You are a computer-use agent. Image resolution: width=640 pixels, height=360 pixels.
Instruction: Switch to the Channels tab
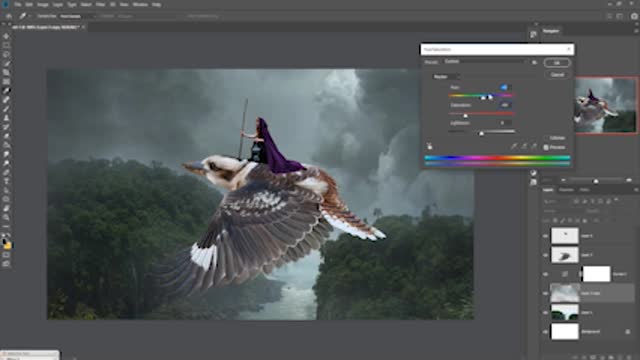point(566,190)
